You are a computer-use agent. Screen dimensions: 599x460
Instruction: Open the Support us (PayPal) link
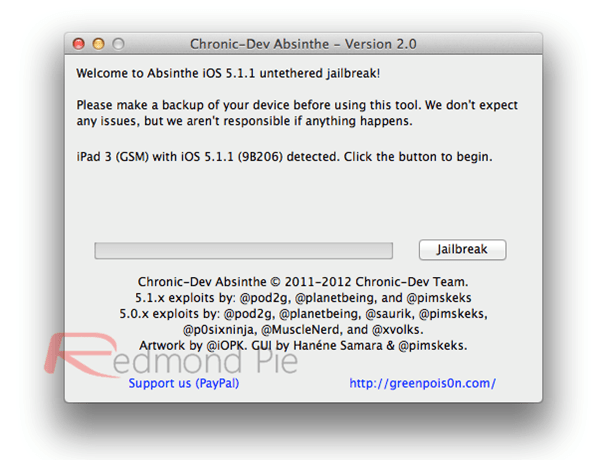click(184, 383)
